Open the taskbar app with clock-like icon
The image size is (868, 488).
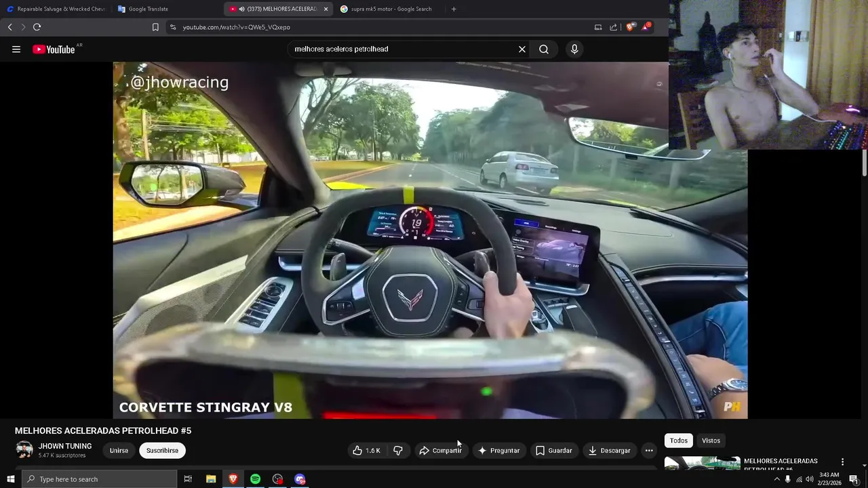(277, 479)
